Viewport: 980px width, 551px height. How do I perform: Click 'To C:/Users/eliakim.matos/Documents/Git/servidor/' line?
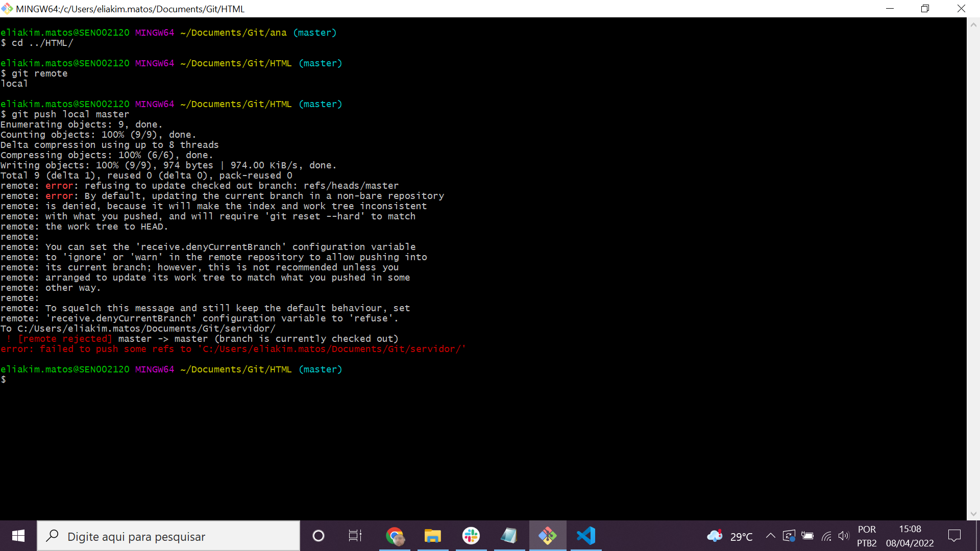[138, 329]
